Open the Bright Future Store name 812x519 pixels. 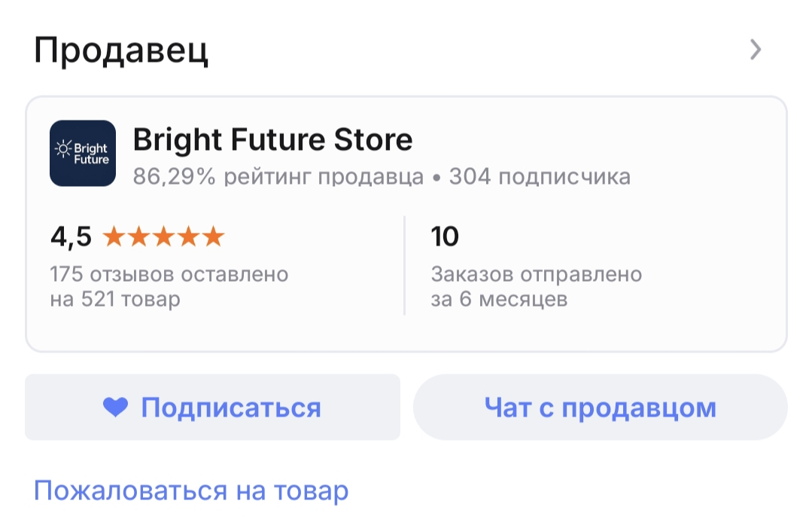[x=272, y=141]
